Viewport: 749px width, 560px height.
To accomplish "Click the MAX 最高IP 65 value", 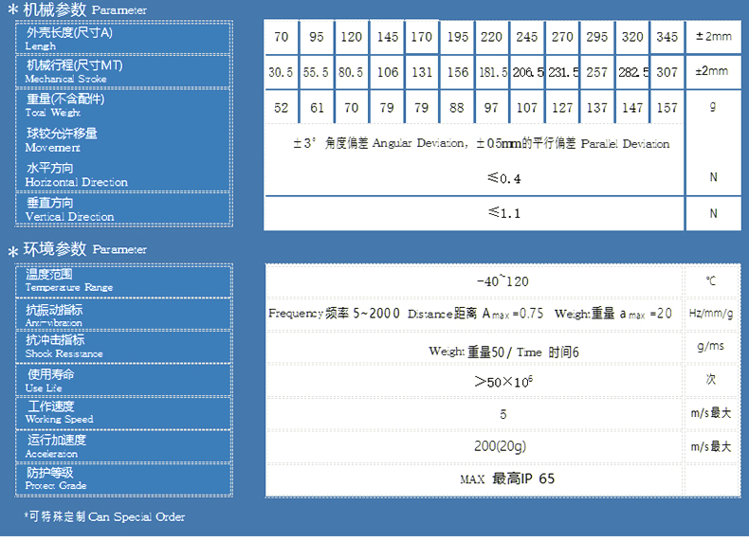I will (x=507, y=479).
